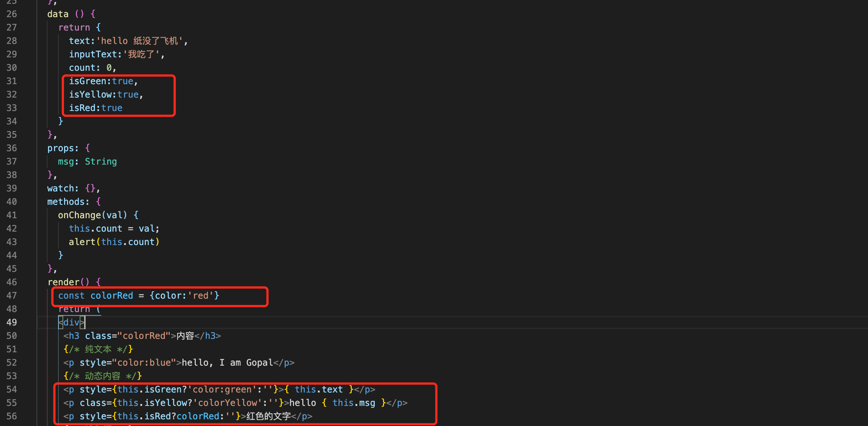The image size is (868, 426).
Task: Click line number 26 in the gutter
Action: [x=12, y=14]
